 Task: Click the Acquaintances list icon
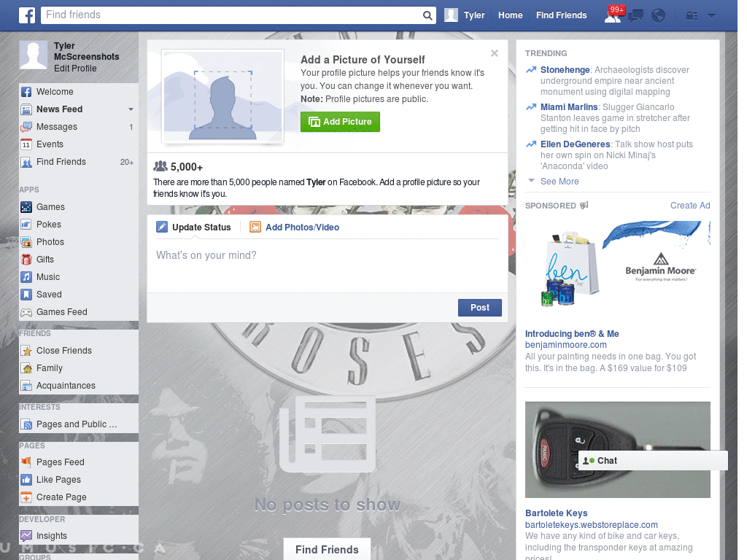pos(26,386)
